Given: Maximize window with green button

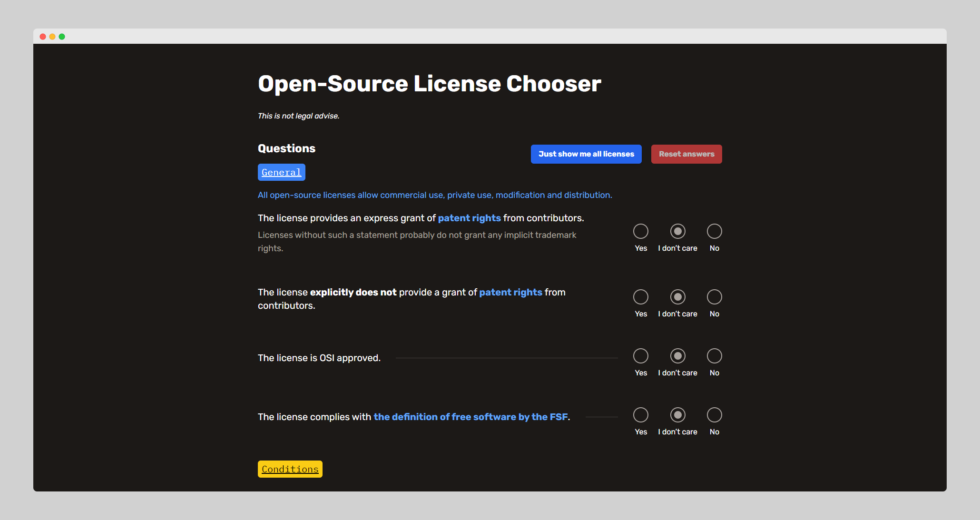Looking at the screenshot, I should click(62, 37).
